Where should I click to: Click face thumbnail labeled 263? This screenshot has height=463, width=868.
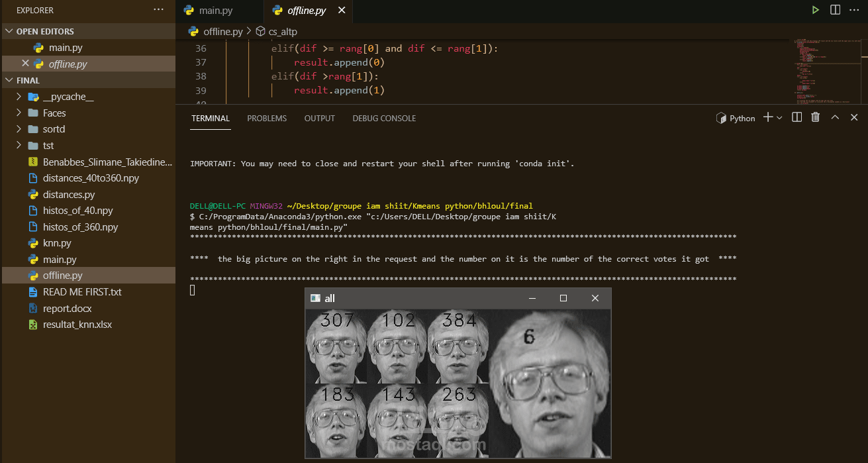458,421
